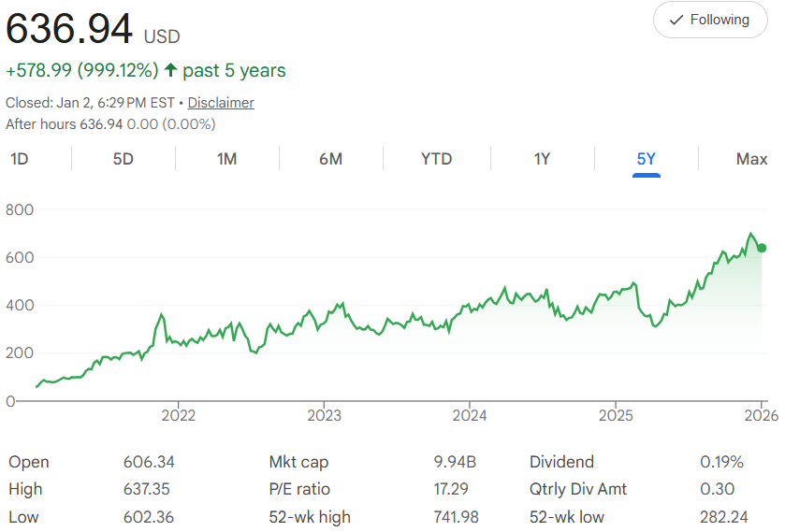Switch chart to 6M view
The image size is (785, 532).
(x=330, y=159)
